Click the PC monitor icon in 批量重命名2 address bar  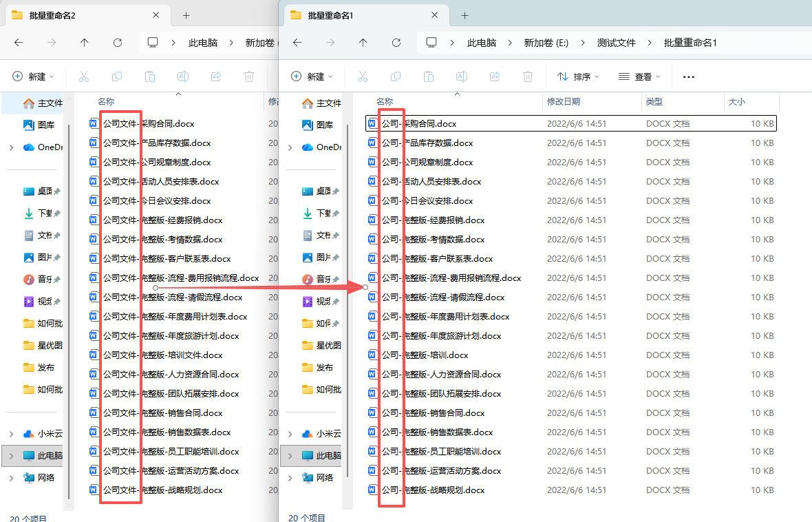pos(153,43)
